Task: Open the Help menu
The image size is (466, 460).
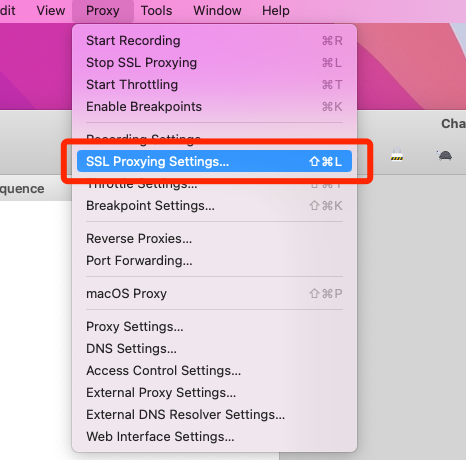Action: (x=276, y=11)
